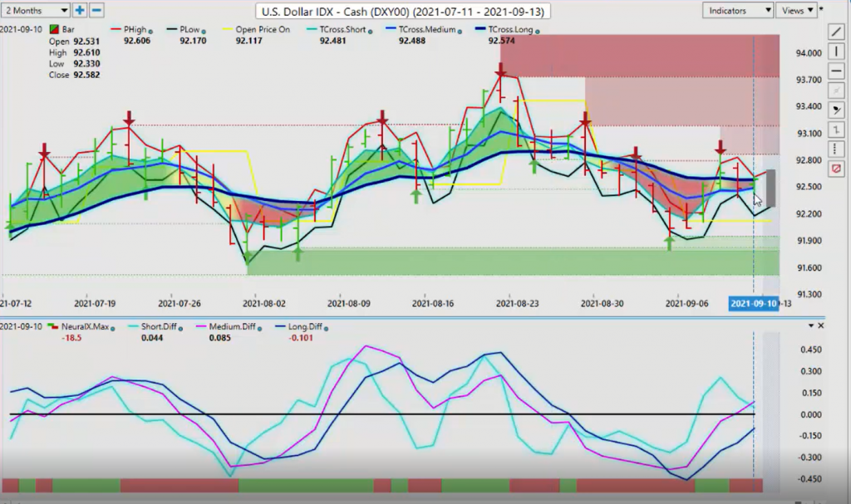Click the PHigh value 92.606
Image resolution: width=851 pixels, height=504 pixels.
pos(137,41)
